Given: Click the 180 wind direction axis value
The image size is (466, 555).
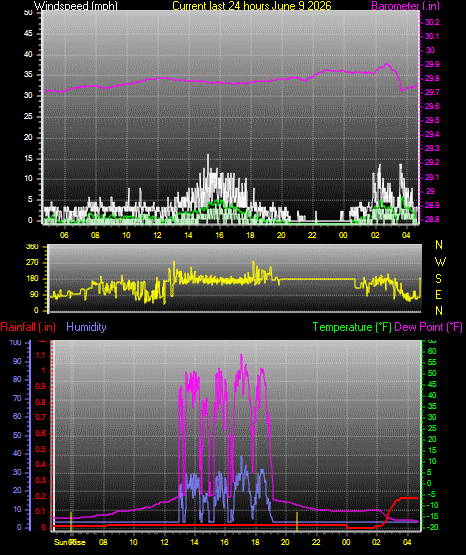Looking at the screenshot, I should [32, 279].
